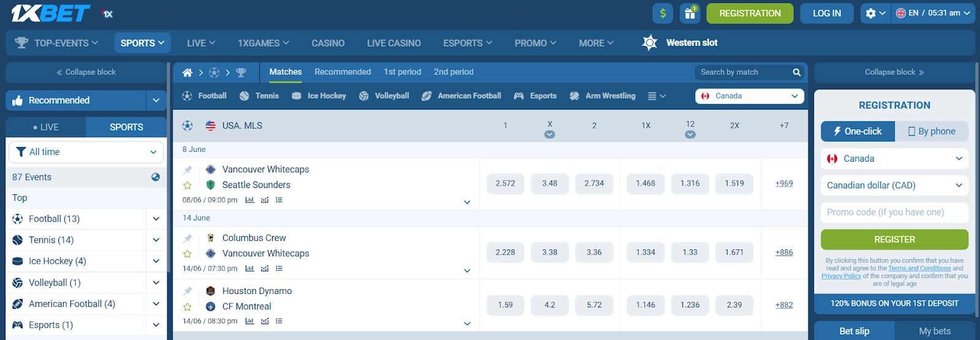Open the Privacy Policy link
Image resolution: width=980 pixels, height=340 pixels.
[x=841, y=276]
